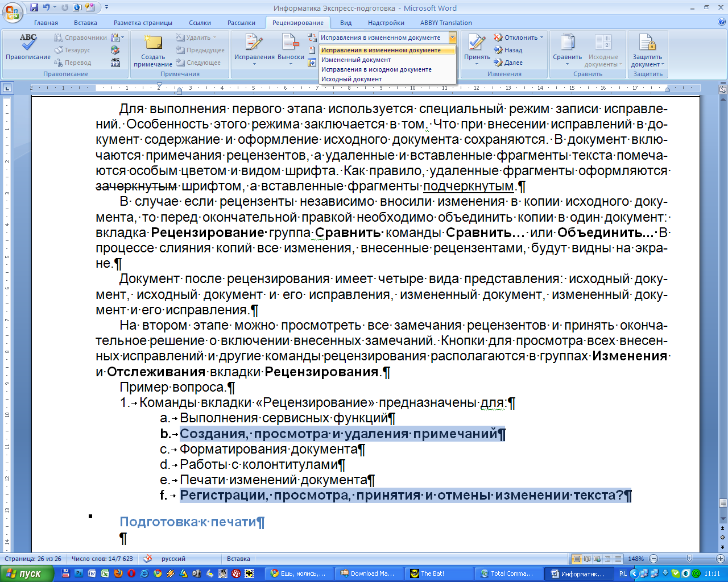
Task: Click language indicator 'русский' in status bar
Action: coord(173,559)
